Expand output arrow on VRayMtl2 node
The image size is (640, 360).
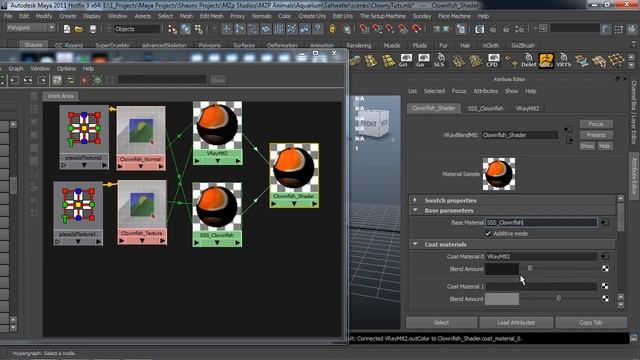pyautogui.click(x=238, y=161)
